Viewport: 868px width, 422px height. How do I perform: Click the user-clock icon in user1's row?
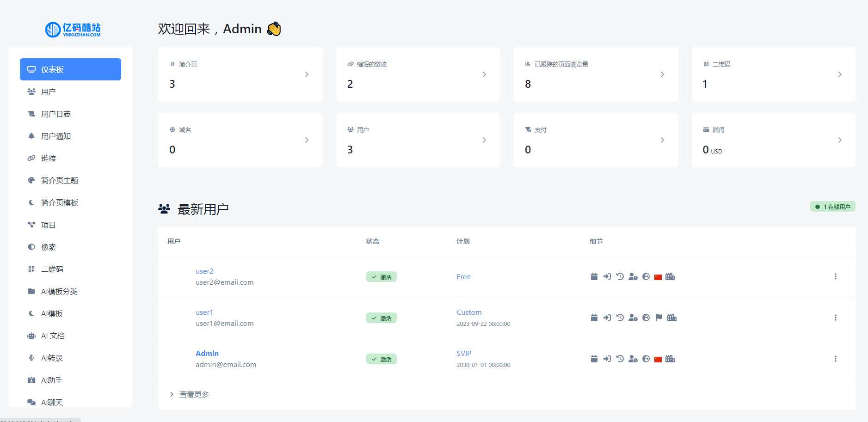(x=633, y=318)
